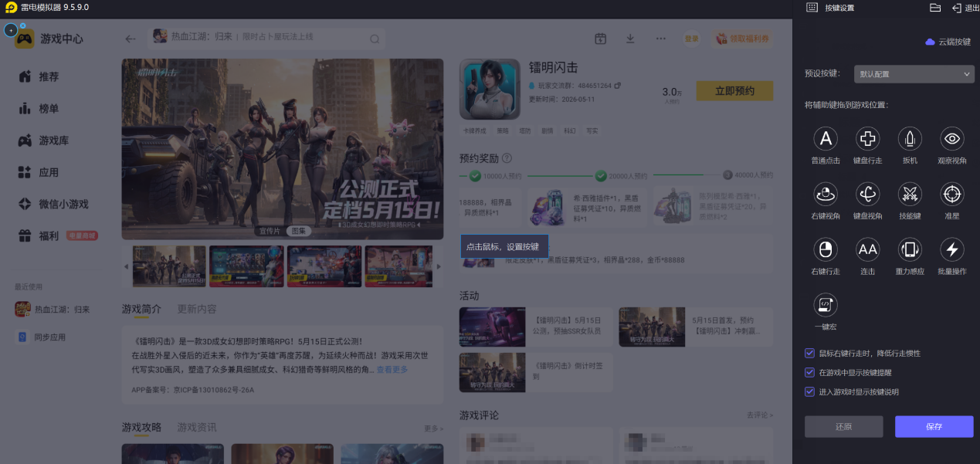
Task: Click the 还原 button
Action: click(843, 426)
